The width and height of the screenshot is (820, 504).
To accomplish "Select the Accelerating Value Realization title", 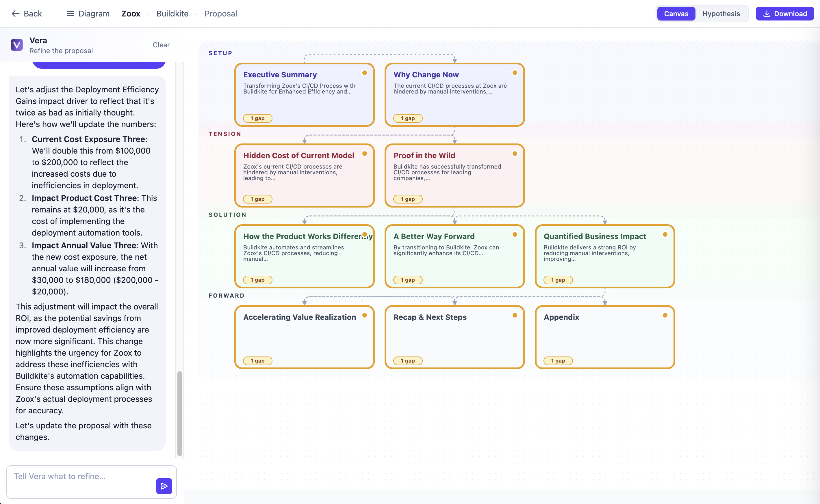I will (x=300, y=317).
